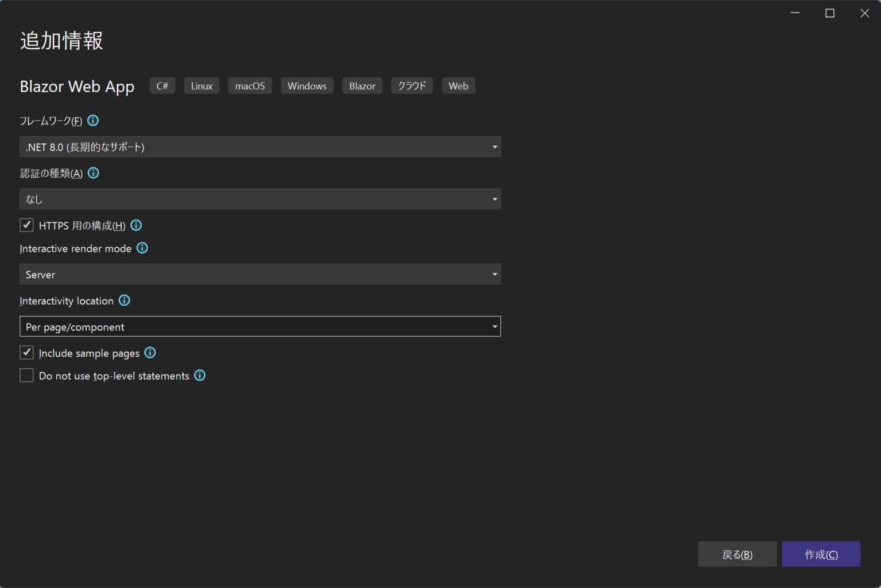The width and height of the screenshot is (881, 588).
Task: Expand the Per page/component dropdown
Action: pos(260,326)
